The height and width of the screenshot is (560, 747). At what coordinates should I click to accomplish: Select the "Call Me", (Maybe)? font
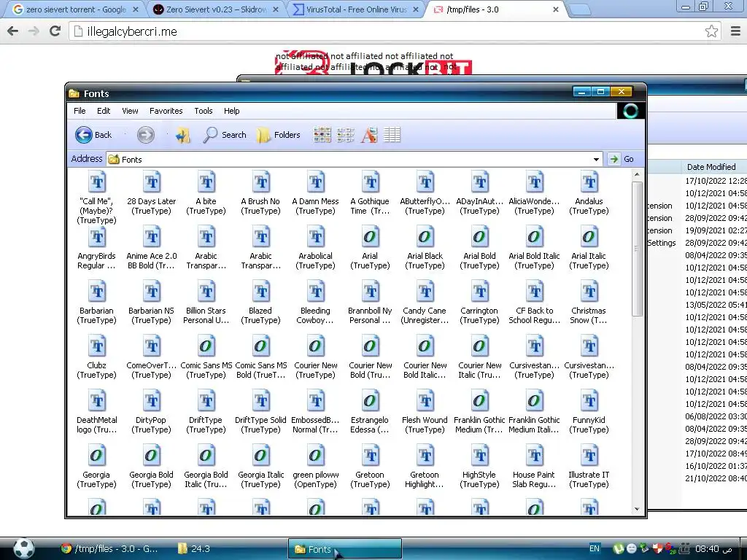point(97,198)
